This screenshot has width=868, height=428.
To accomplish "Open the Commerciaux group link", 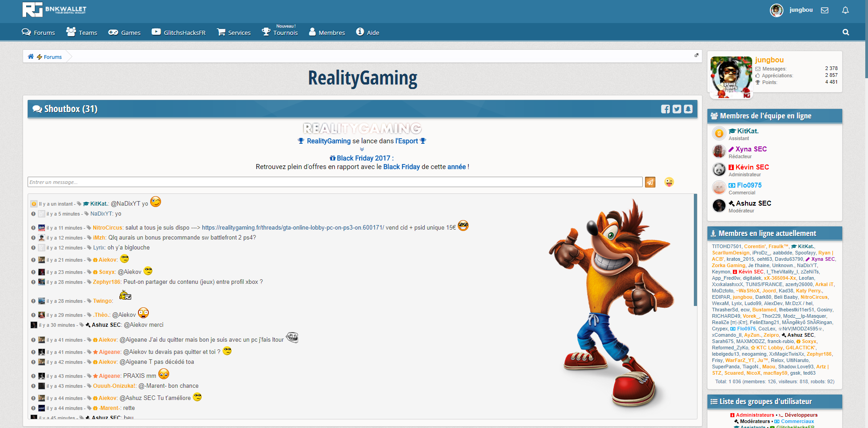I will [x=797, y=421].
